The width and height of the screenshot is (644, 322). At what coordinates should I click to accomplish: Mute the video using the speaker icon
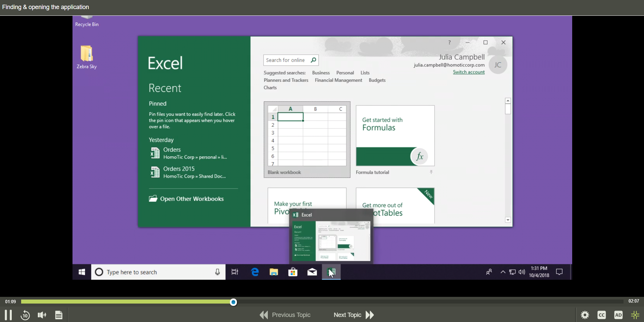tap(41, 315)
